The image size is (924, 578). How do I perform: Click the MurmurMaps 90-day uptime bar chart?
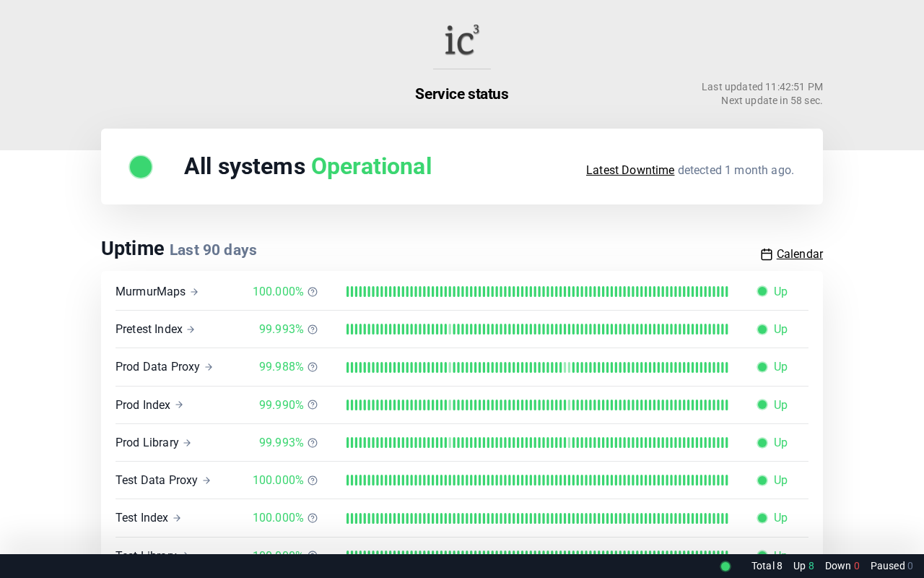click(537, 292)
